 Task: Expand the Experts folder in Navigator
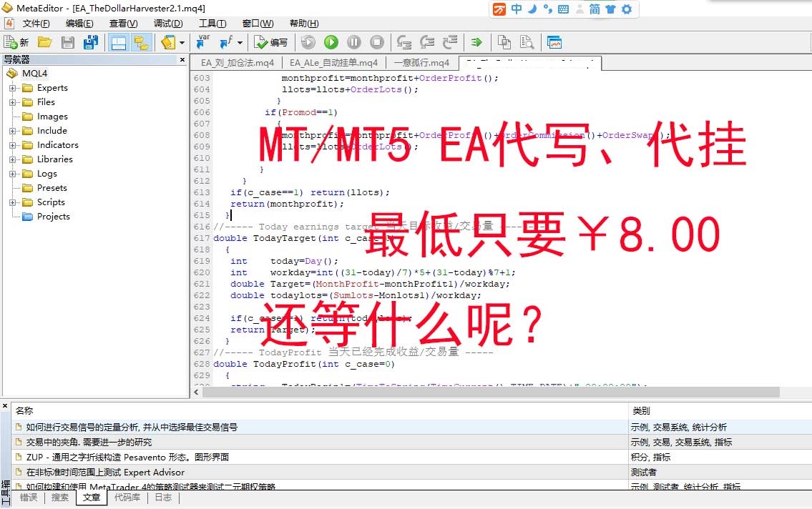(12, 88)
